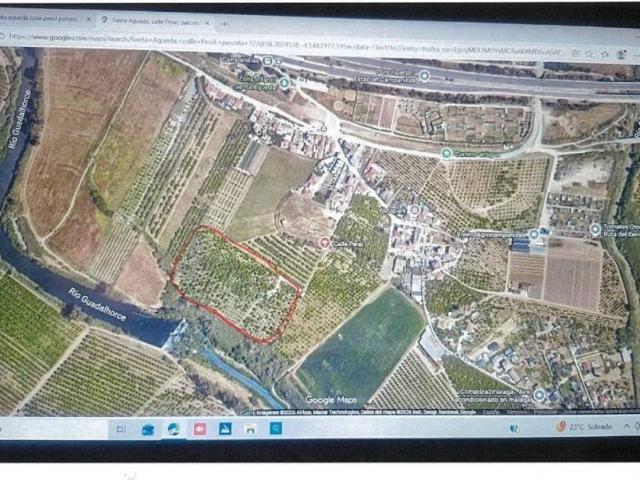Open the Estación Campanillas marker on the map

pyautogui.click(x=424, y=75)
